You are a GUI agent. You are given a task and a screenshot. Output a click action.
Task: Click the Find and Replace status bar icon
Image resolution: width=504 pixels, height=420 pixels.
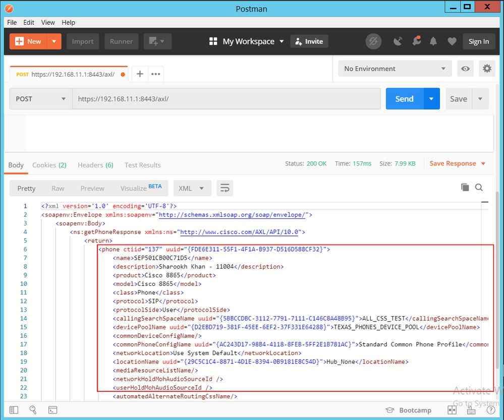pyautogui.click(x=33, y=410)
